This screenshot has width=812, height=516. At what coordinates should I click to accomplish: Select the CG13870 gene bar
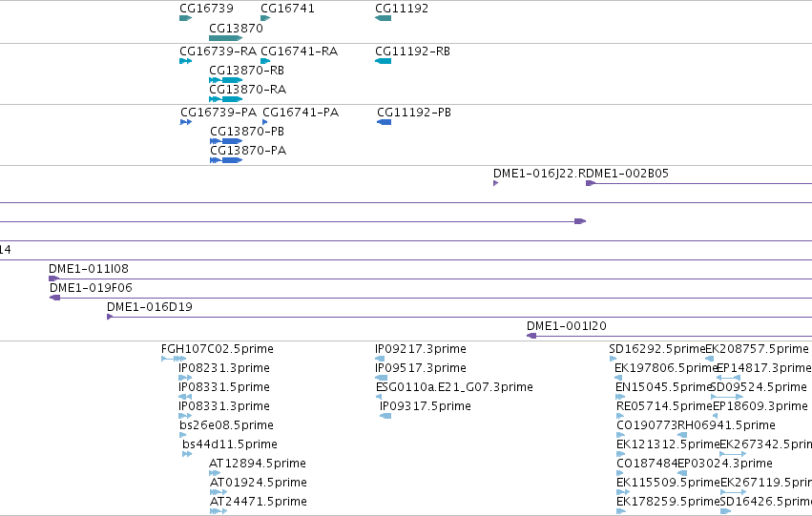tap(226, 38)
